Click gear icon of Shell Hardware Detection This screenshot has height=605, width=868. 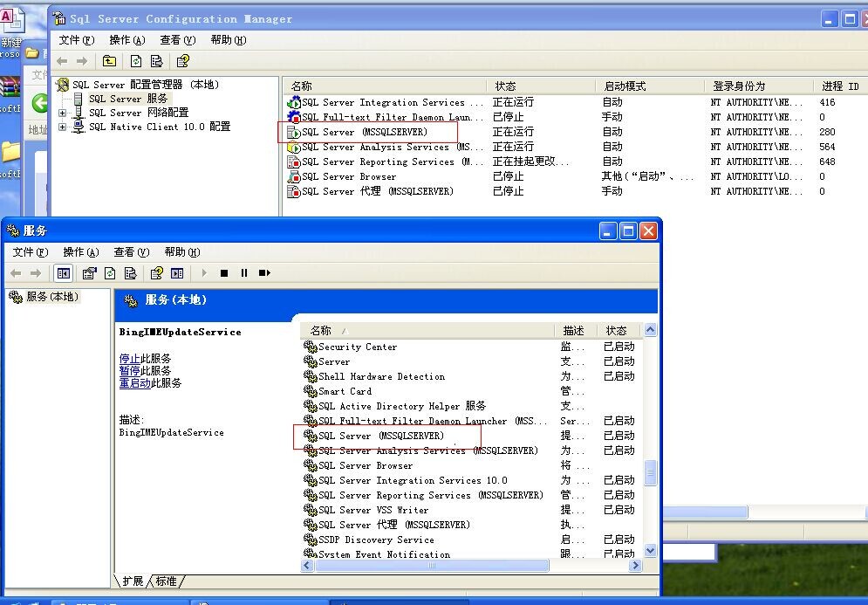310,377
